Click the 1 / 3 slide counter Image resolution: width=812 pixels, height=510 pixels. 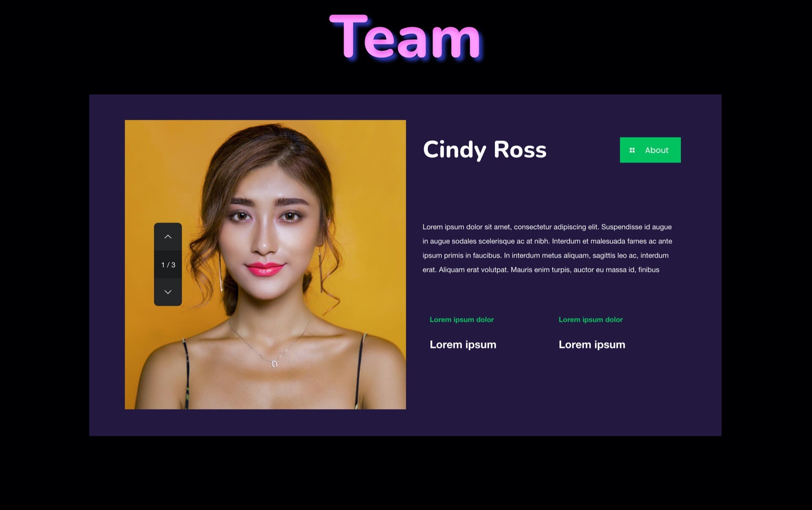coord(168,265)
